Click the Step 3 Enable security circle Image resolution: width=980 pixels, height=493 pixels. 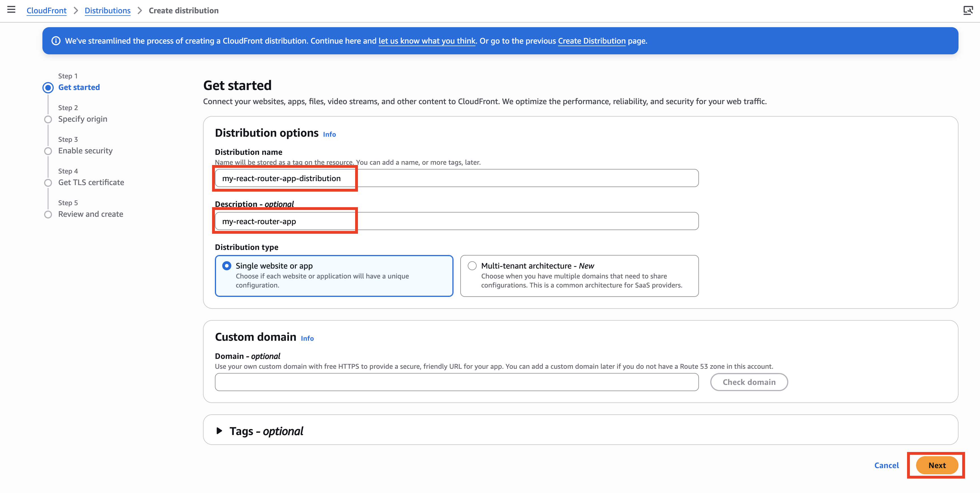click(x=48, y=151)
